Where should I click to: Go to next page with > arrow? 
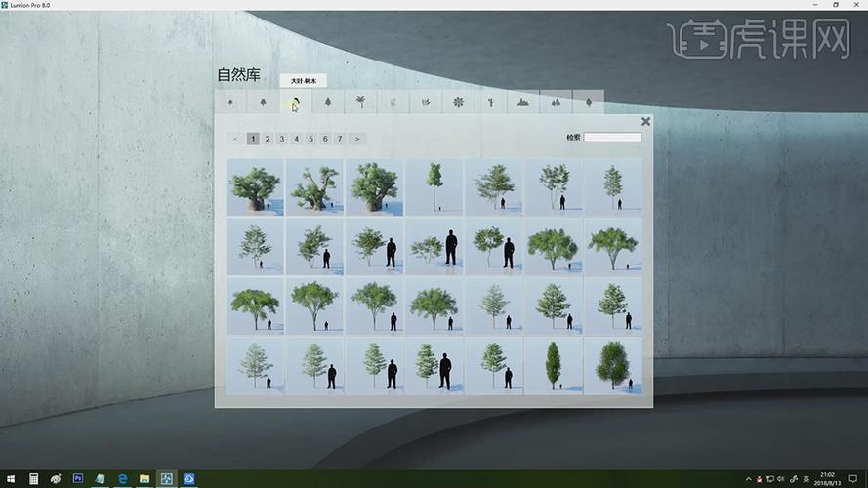357,139
